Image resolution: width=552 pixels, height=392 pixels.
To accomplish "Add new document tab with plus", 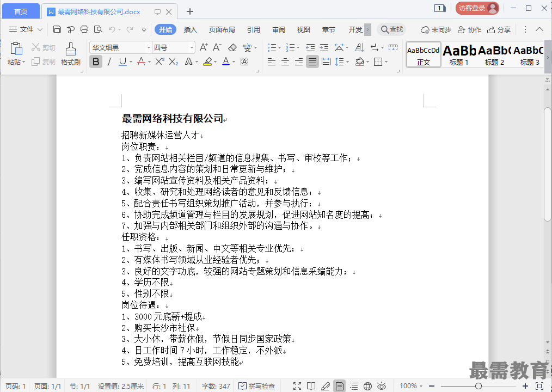I will pos(190,11).
